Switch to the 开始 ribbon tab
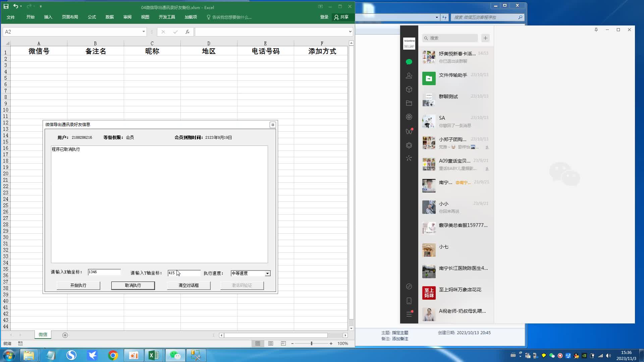This screenshot has width=644, height=362. coord(31,17)
